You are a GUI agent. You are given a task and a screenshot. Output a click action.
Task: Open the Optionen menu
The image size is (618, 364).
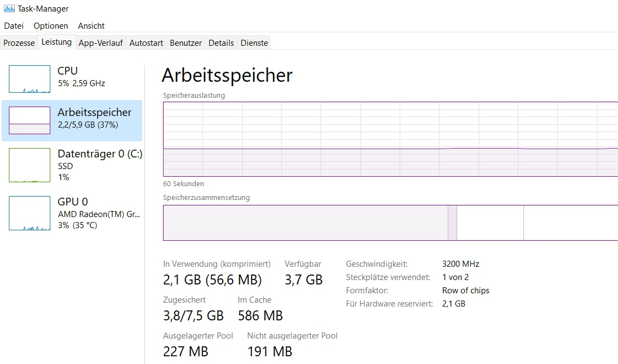coord(51,26)
